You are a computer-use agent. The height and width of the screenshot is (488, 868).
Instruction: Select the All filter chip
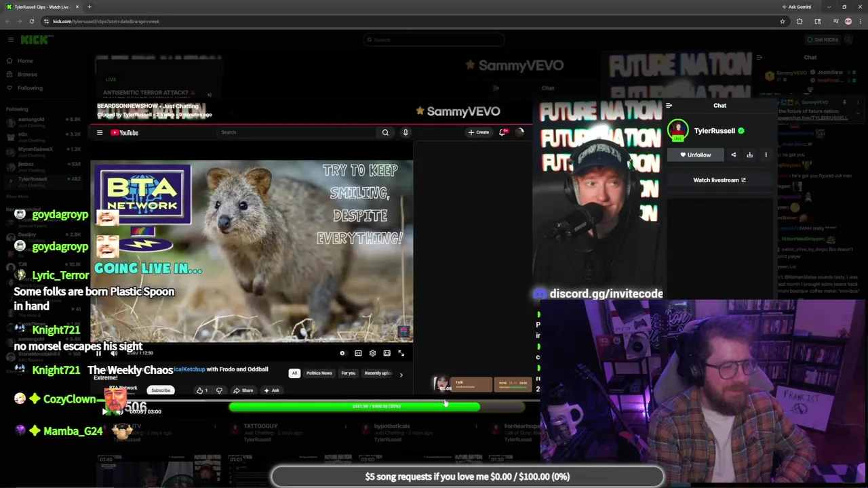[x=294, y=373]
